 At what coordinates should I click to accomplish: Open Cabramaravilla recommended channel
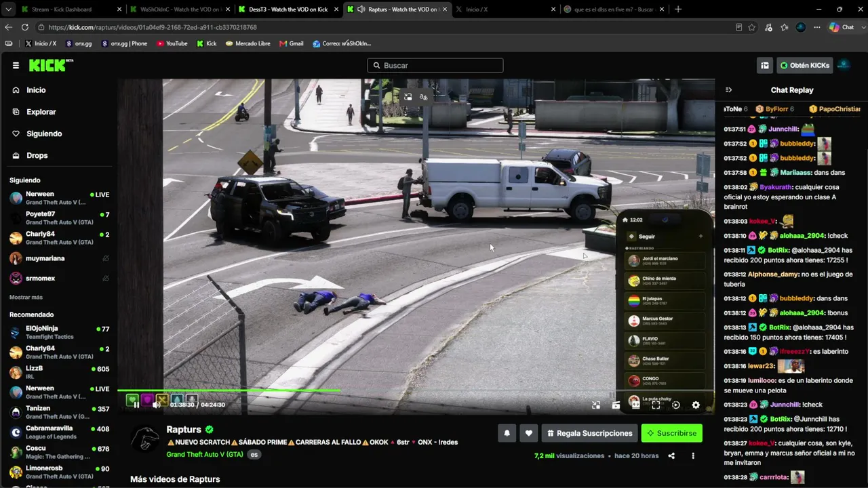[59, 432]
